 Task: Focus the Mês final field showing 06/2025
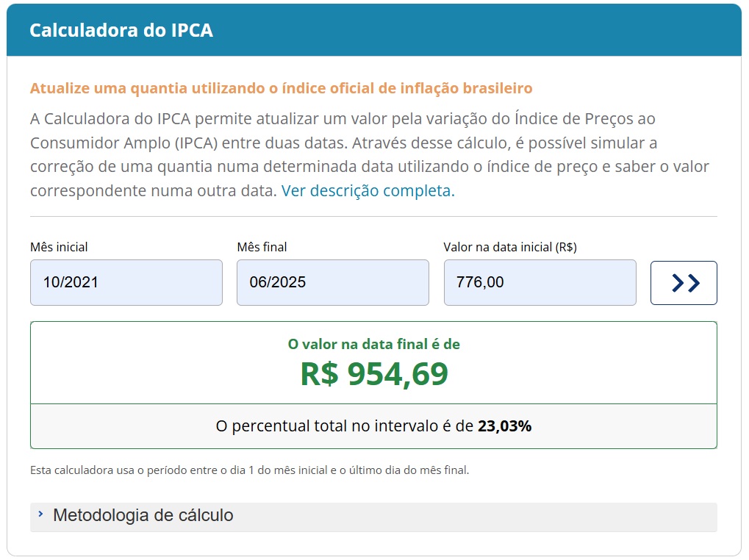[332, 283]
